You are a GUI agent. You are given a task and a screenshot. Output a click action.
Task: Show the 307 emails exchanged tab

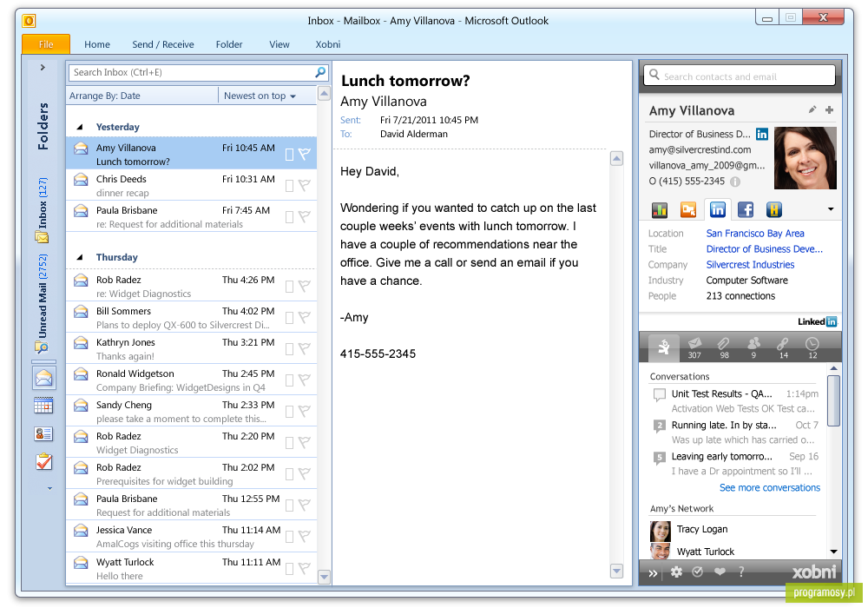click(x=694, y=347)
